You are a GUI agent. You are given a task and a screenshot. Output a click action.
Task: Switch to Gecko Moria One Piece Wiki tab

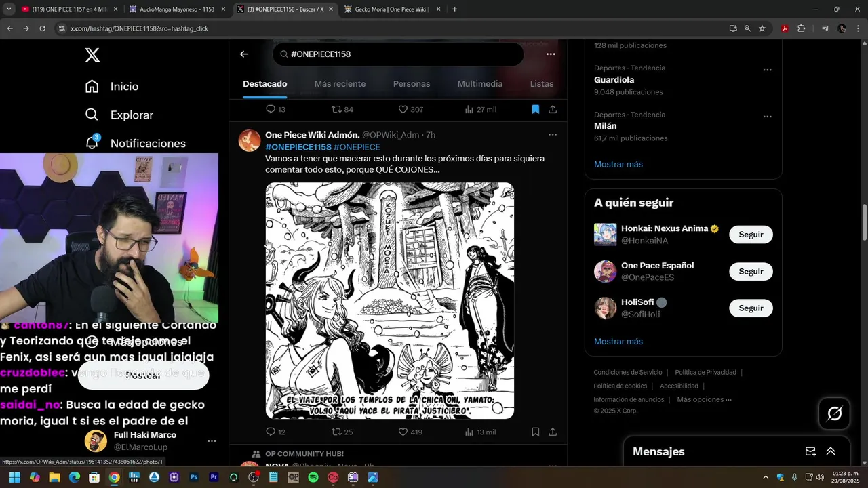click(x=392, y=9)
